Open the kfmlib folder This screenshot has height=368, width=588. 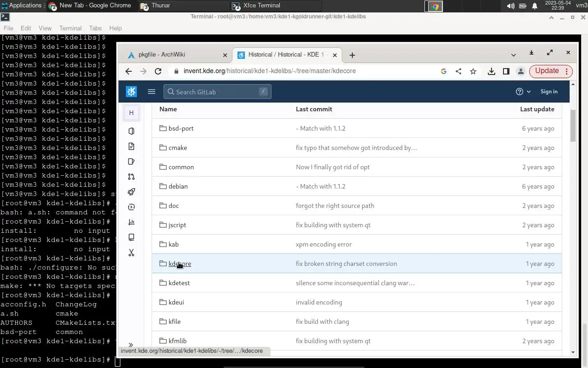177,341
